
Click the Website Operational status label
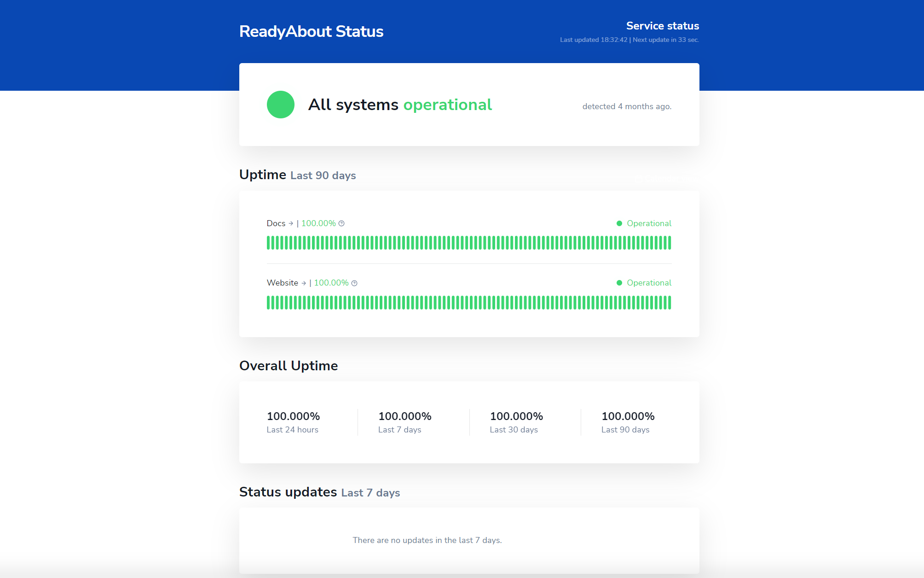click(x=649, y=283)
